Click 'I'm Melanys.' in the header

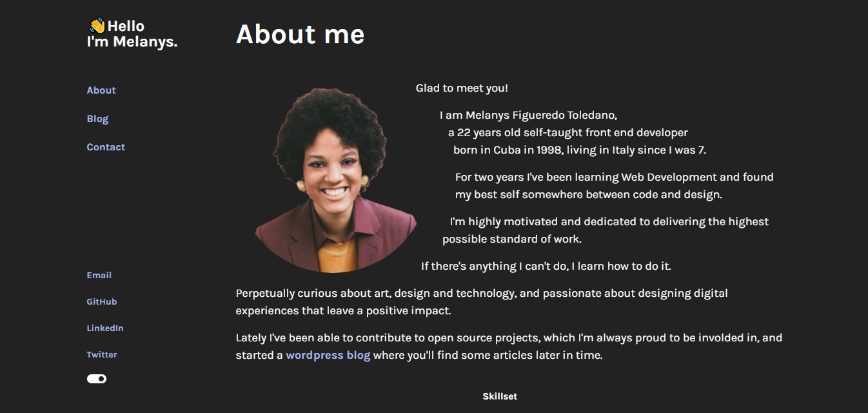pos(132,42)
